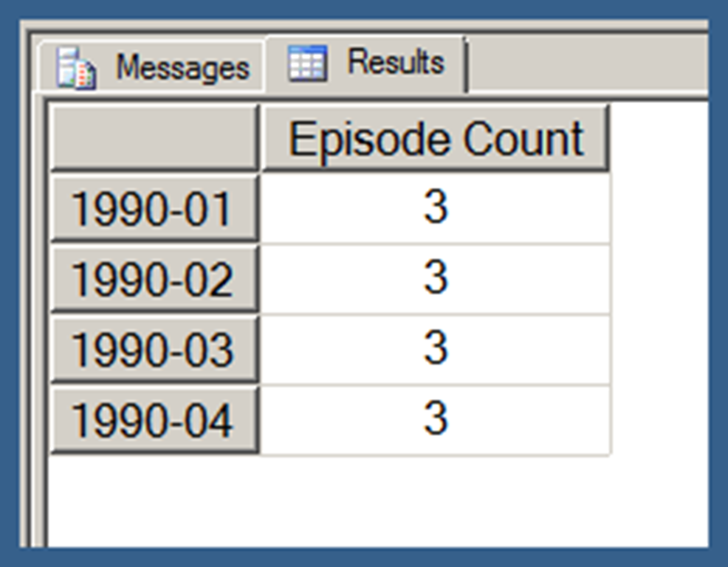The image size is (728, 567).
Task: Select the 1990-03 row header
Action: click(154, 349)
